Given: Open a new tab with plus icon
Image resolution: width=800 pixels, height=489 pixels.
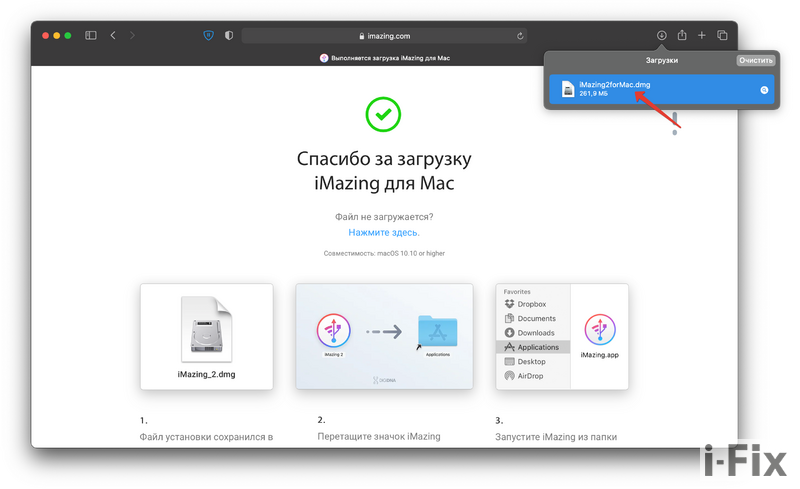Looking at the screenshot, I should [x=702, y=36].
